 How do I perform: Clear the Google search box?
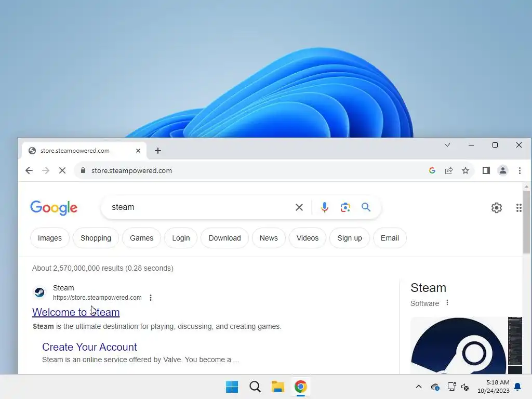click(299, 207)
